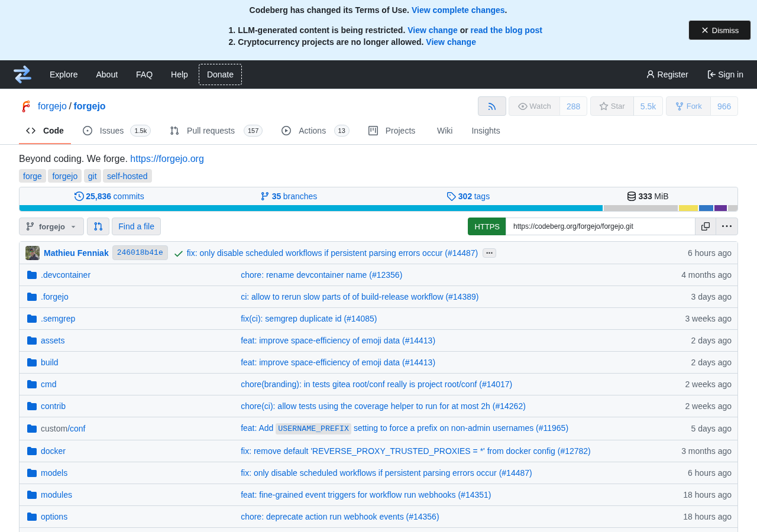Open commit hash 246018b41e
Image resolution: width=757 pixels, height=532 pixels.
click(x=140, y=253)
